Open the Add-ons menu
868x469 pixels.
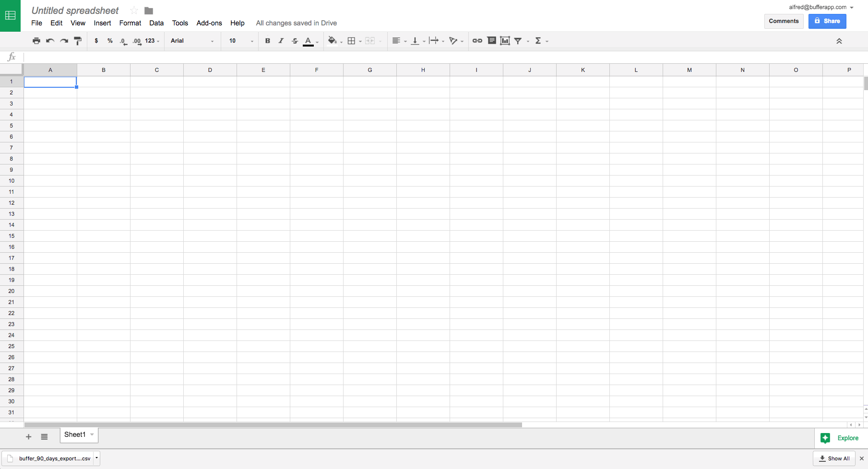(209, 23)
